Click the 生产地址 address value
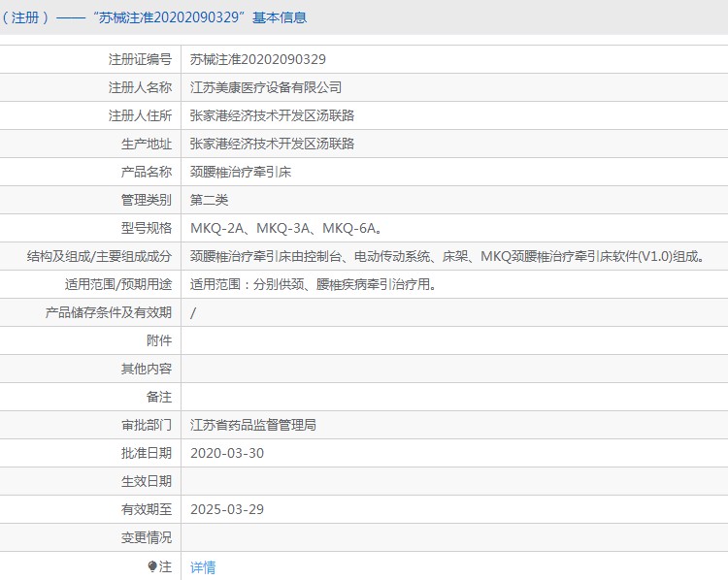 tap(272, 144)
